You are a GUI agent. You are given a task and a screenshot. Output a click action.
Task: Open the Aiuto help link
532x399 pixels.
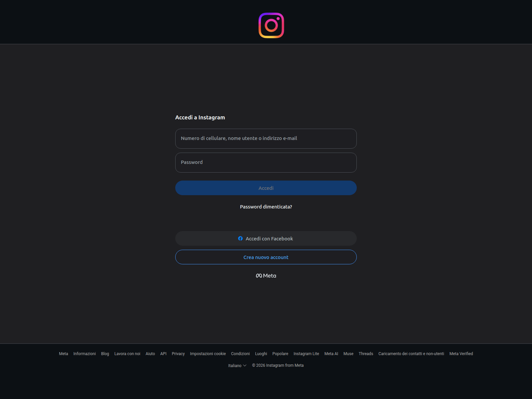pos(150,354)
